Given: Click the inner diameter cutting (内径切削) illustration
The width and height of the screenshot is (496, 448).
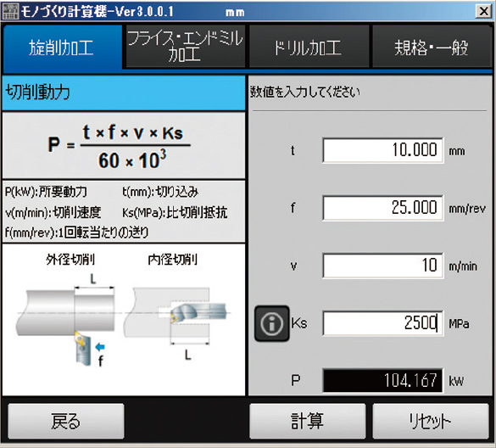Looking at the screenshot, I should pyautogui.click(x=176, y=316).
